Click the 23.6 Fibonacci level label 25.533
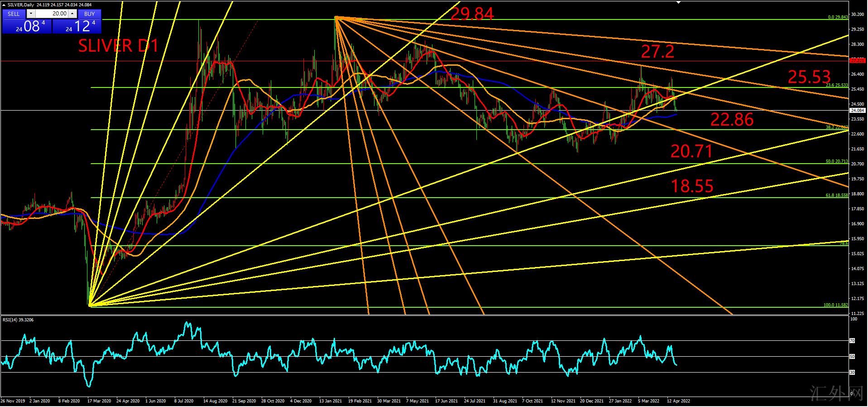Screen dimensions: 868x407 836,85
